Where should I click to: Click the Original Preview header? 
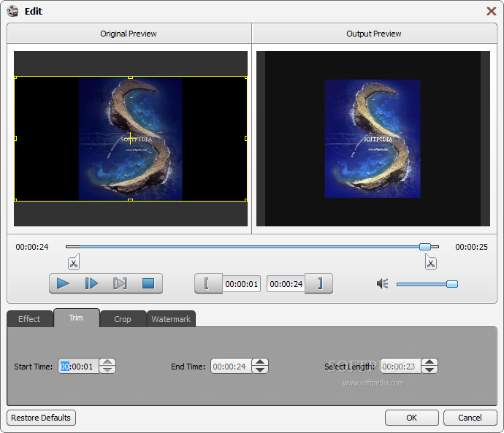point(129,34)
